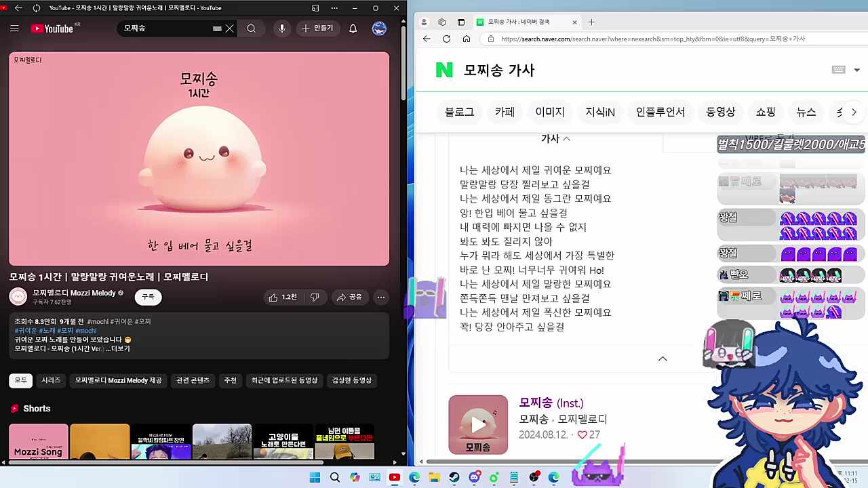Open the 모찌멜로디 Mozzi Melody channel name
This screenshot has height=488, width=868.
tap(74, 293)
